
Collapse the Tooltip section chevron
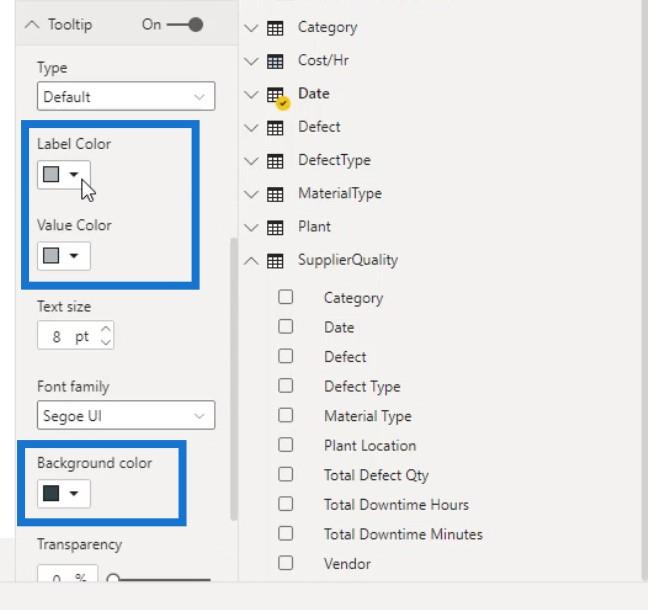point(32,25)
